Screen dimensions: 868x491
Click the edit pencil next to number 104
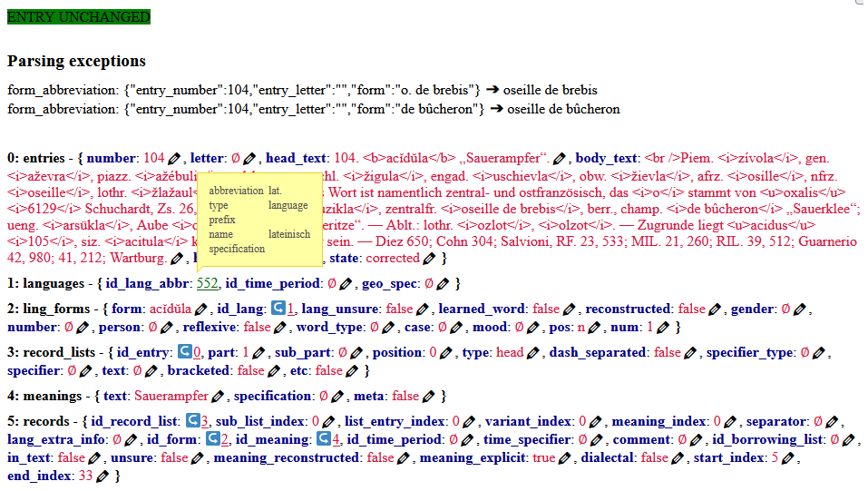[175, 159]
